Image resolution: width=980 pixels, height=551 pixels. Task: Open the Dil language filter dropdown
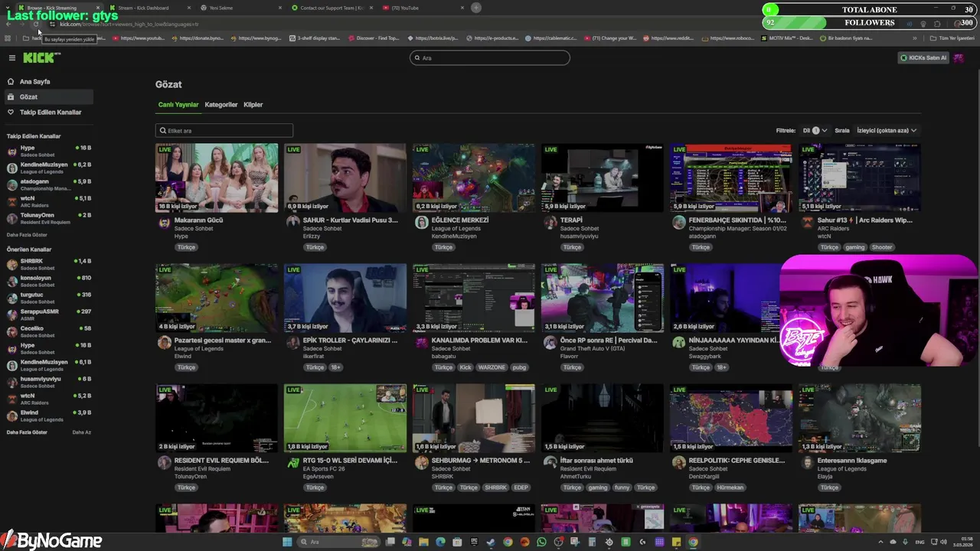click(815, 130)
